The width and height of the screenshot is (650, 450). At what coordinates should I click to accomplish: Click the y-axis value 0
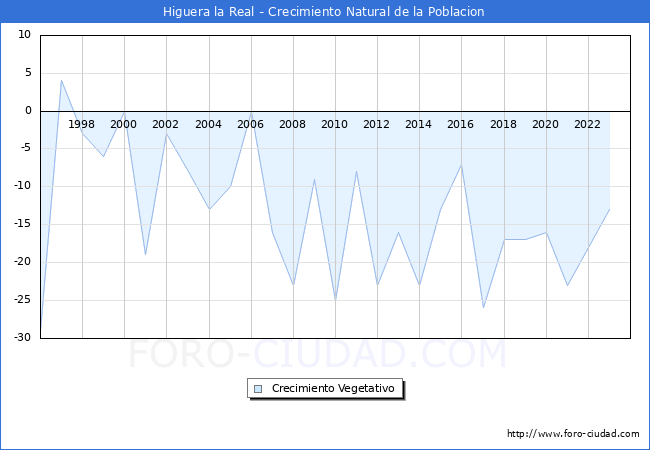click(28, 110)
